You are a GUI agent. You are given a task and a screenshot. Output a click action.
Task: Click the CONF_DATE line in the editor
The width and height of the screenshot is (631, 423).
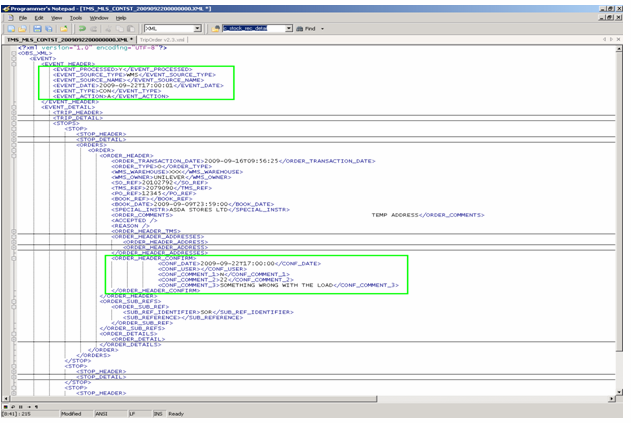point(239,264)
